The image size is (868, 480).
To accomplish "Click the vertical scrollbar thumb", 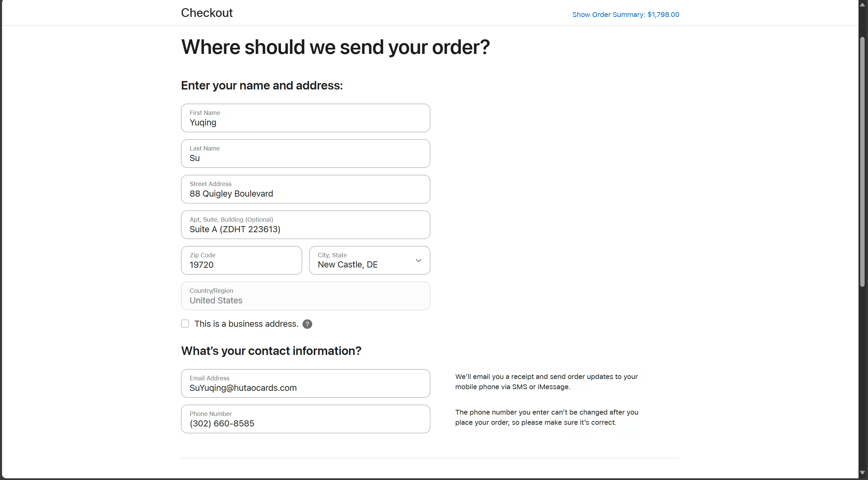I will (862, 163).
